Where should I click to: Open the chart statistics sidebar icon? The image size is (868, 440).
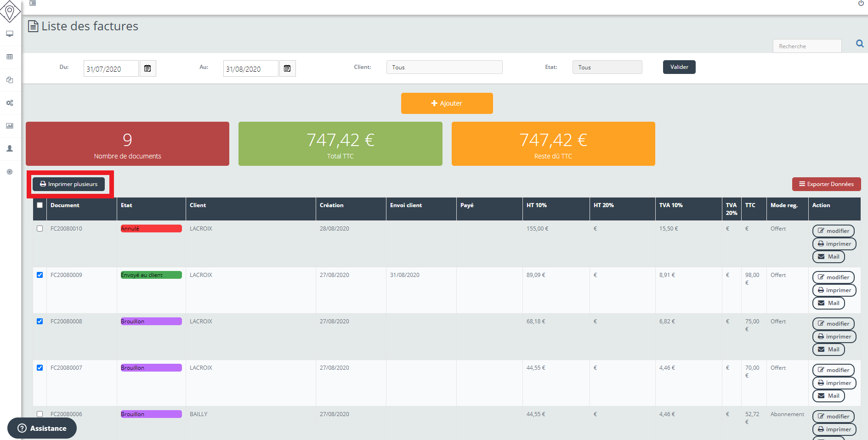[10, 126]
